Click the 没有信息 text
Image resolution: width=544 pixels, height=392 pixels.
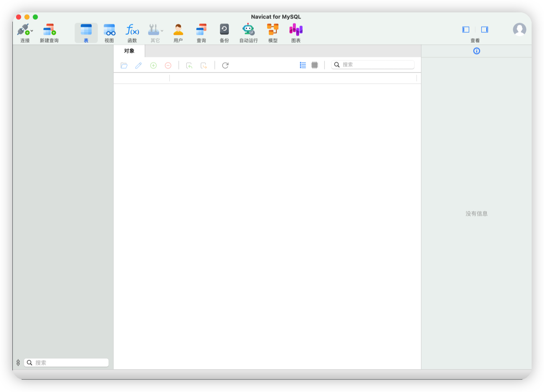(x=477, y=214)
